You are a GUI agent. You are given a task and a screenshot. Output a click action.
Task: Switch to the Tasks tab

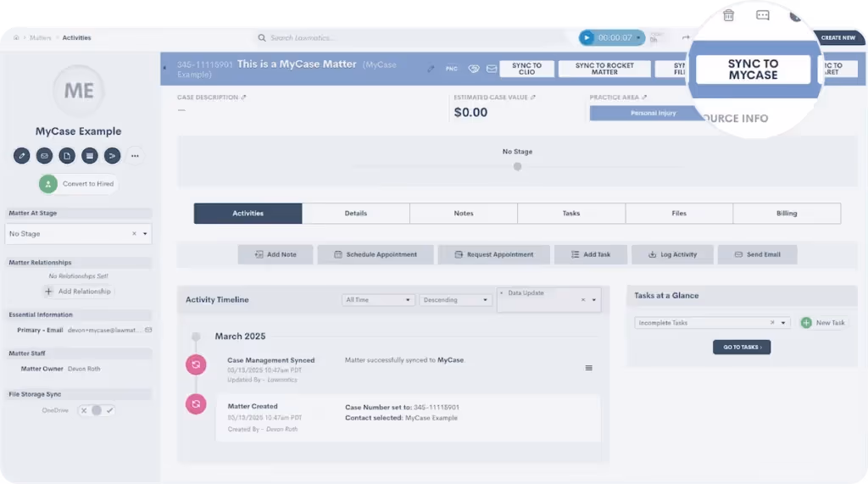[x=571, y=214]
